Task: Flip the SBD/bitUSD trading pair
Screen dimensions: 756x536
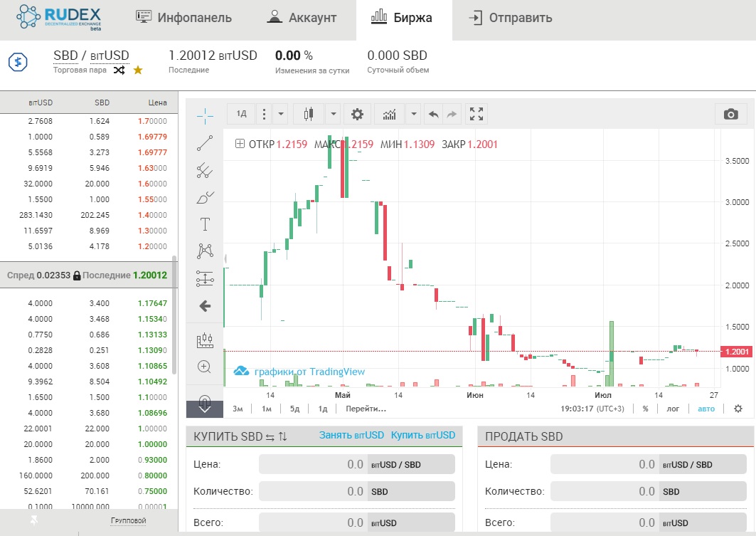Action: click(119, 70)
